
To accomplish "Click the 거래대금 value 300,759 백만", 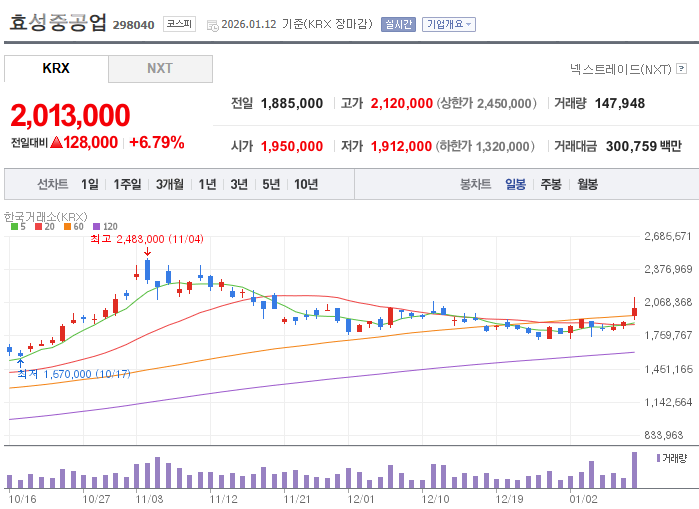I will click(644, 146).
